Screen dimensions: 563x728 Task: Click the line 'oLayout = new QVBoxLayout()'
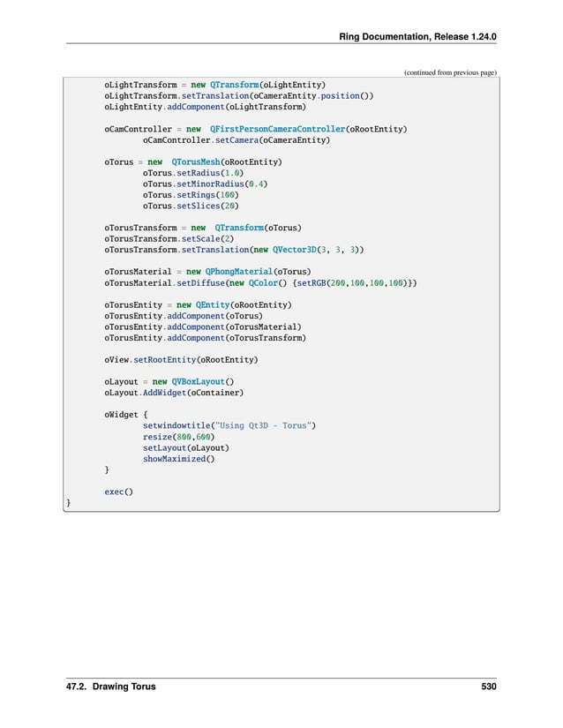[169, 381]
